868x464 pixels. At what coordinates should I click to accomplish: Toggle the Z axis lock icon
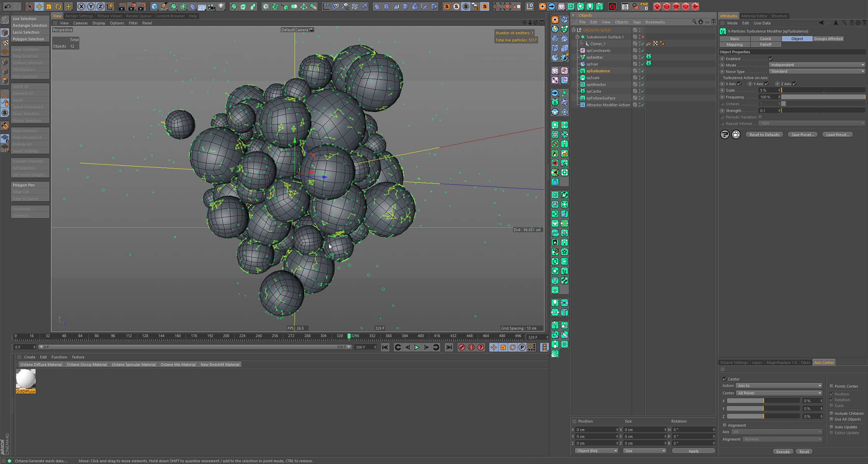100,6
